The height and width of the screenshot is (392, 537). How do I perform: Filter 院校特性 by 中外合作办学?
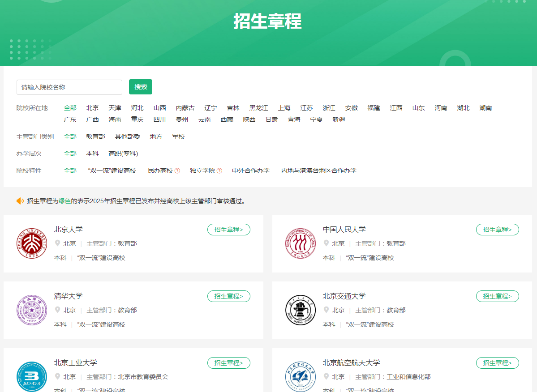pyautogui.click(x=251, y=170)
